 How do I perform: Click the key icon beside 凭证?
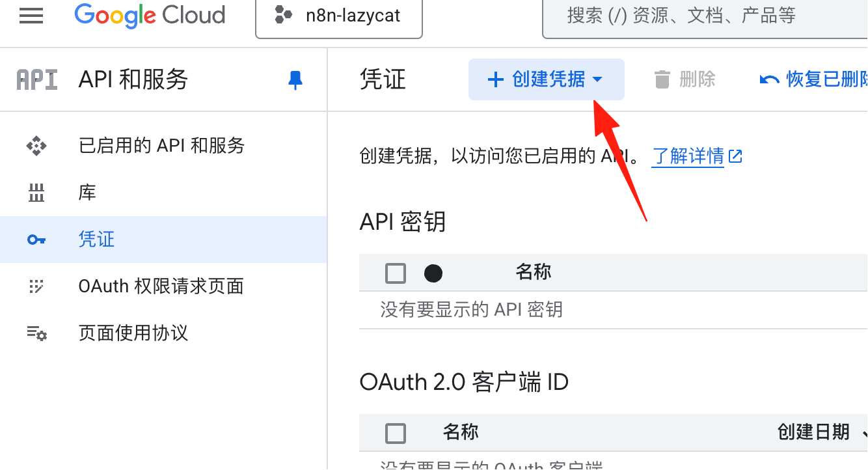point(36,240)
